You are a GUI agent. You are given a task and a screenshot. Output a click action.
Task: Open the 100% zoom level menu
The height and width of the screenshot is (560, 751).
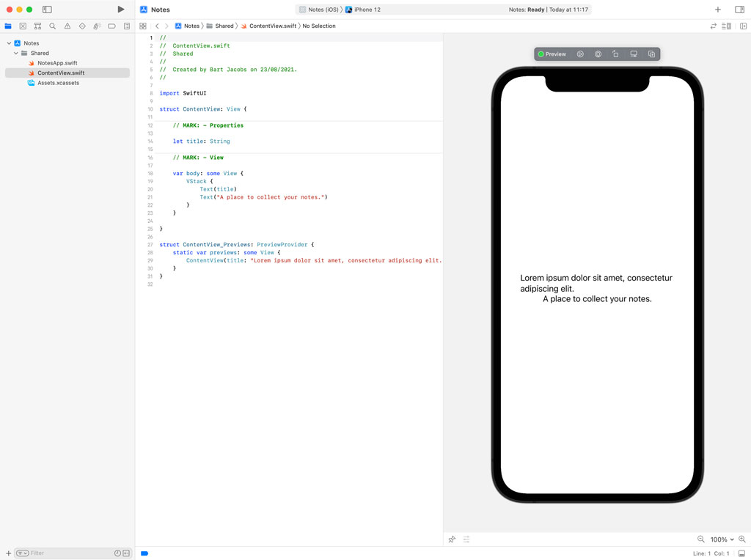722,539
